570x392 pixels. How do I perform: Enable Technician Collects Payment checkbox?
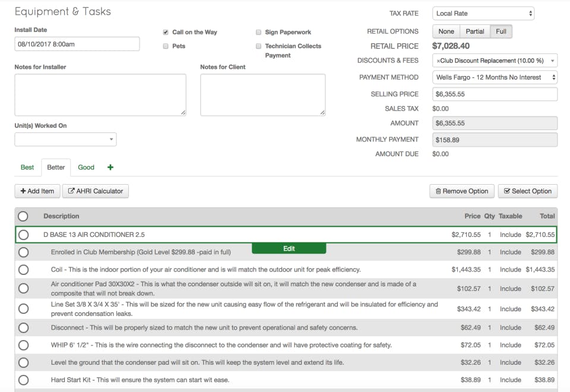[x=259, y=46]
